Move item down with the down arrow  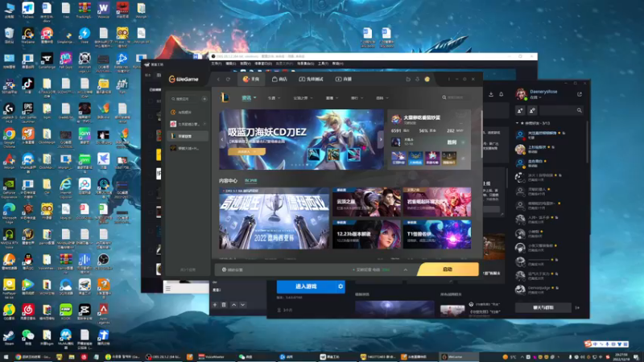point(243,305)
